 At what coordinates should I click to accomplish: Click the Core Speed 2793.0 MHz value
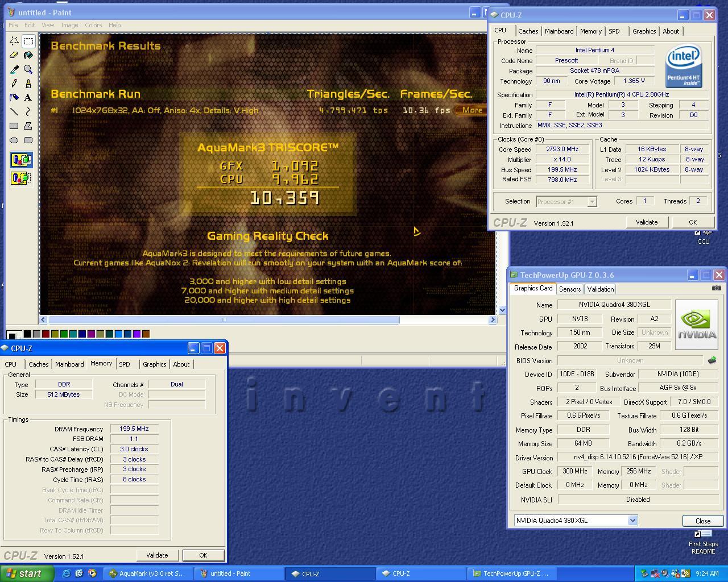click(562, 149)
